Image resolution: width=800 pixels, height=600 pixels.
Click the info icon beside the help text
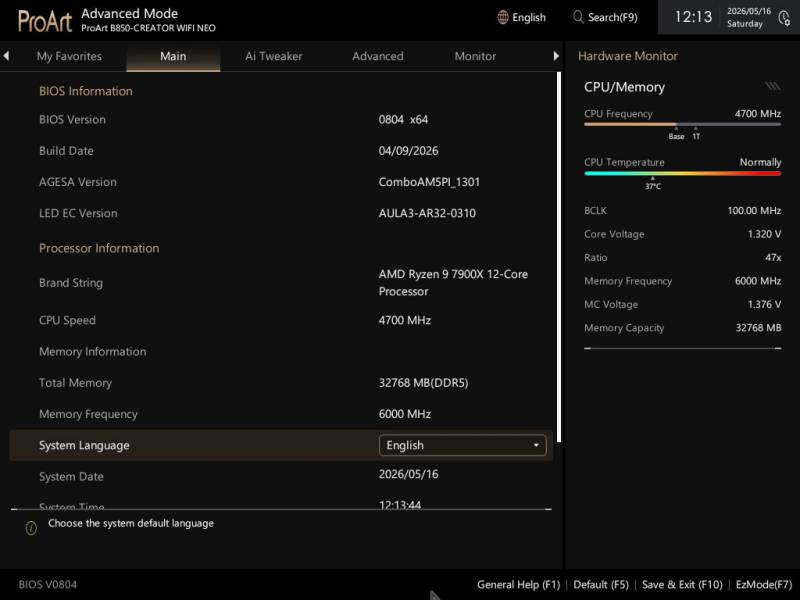(31, 528)
